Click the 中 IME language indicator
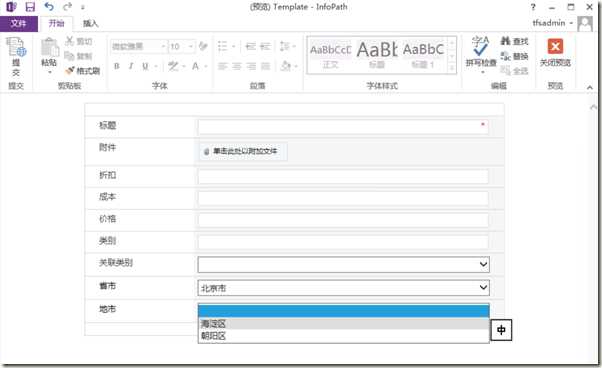This screenshot has width=602, height=368. point(501,330)
